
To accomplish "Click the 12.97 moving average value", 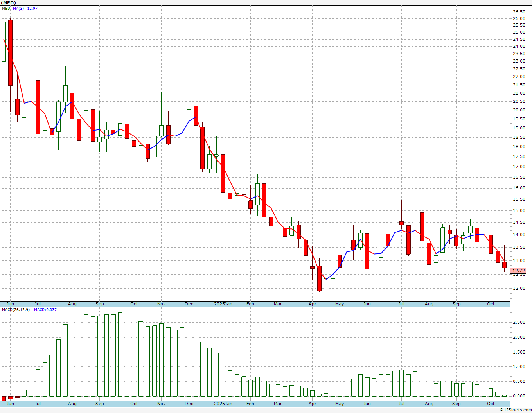I will [32, 8].
